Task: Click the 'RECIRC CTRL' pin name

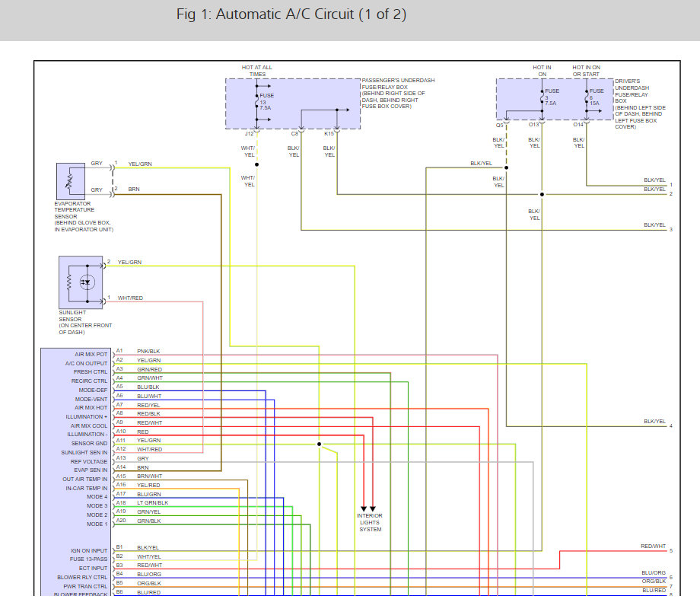Action: [89, 381]
